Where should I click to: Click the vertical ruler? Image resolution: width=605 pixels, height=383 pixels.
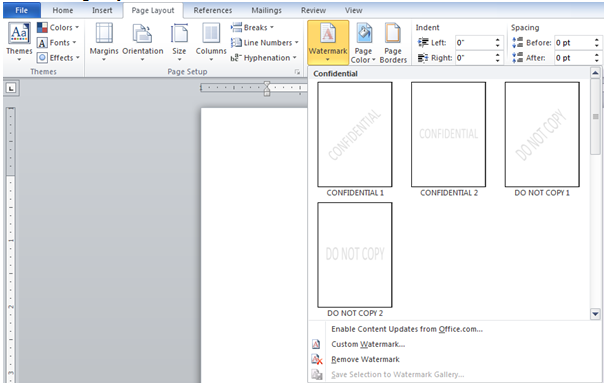click(11, 245)
